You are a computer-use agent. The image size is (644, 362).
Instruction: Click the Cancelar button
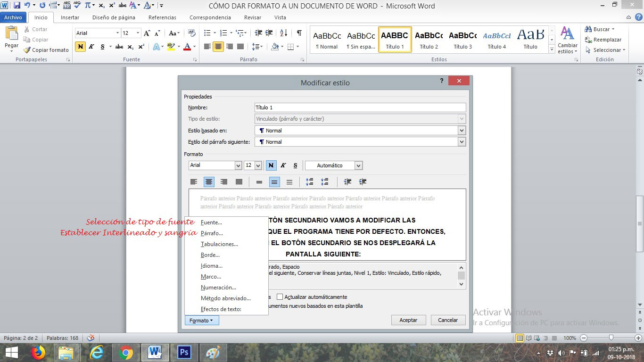click(448, 320)
